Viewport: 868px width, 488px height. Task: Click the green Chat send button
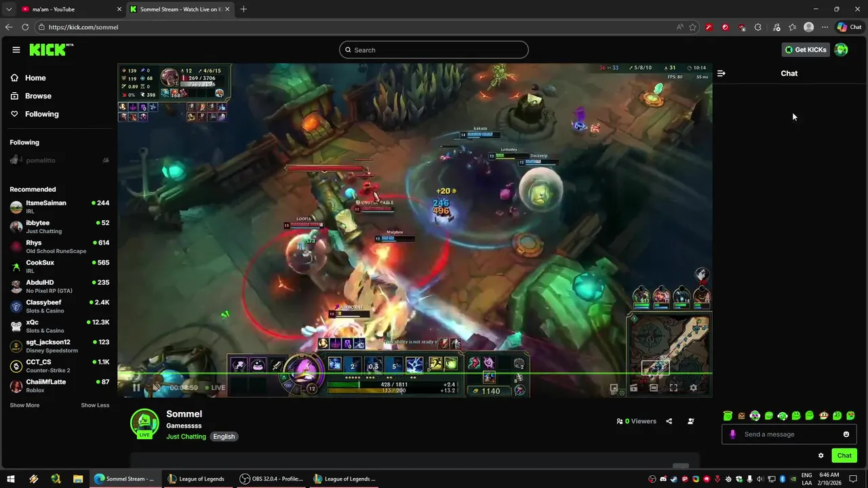click(844, 455)
